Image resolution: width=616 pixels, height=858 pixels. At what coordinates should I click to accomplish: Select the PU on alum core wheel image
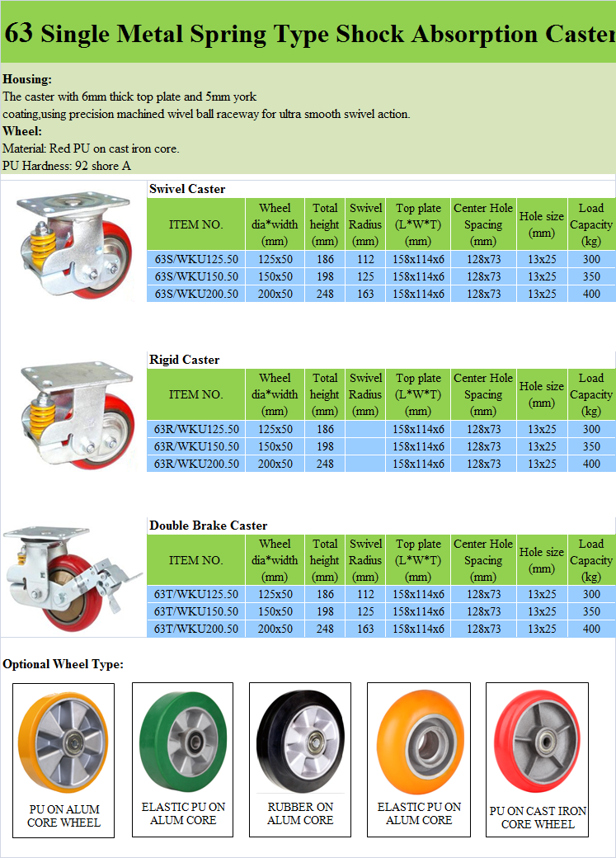pos(63,743)
